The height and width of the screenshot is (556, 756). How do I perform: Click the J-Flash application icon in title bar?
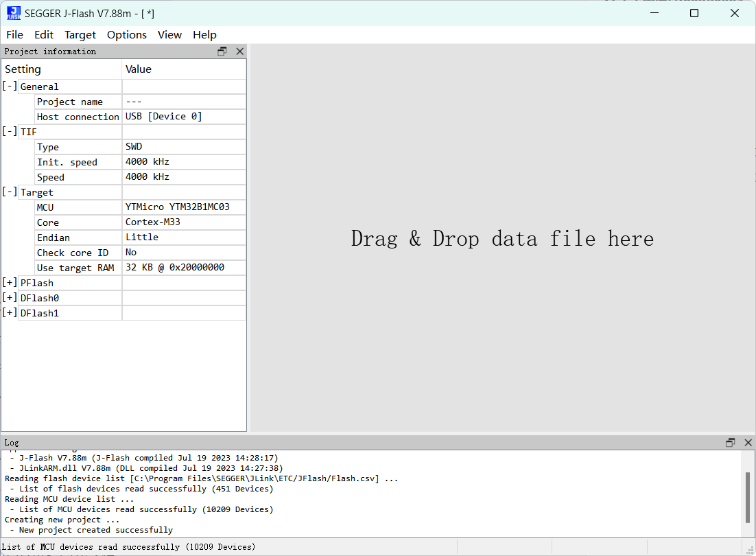tap(14, 14)
